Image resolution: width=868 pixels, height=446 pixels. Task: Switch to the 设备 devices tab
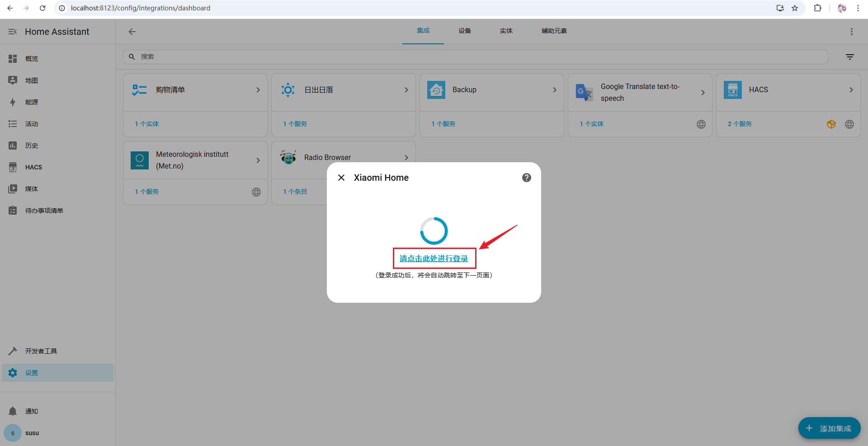click(x=465, y=31)
